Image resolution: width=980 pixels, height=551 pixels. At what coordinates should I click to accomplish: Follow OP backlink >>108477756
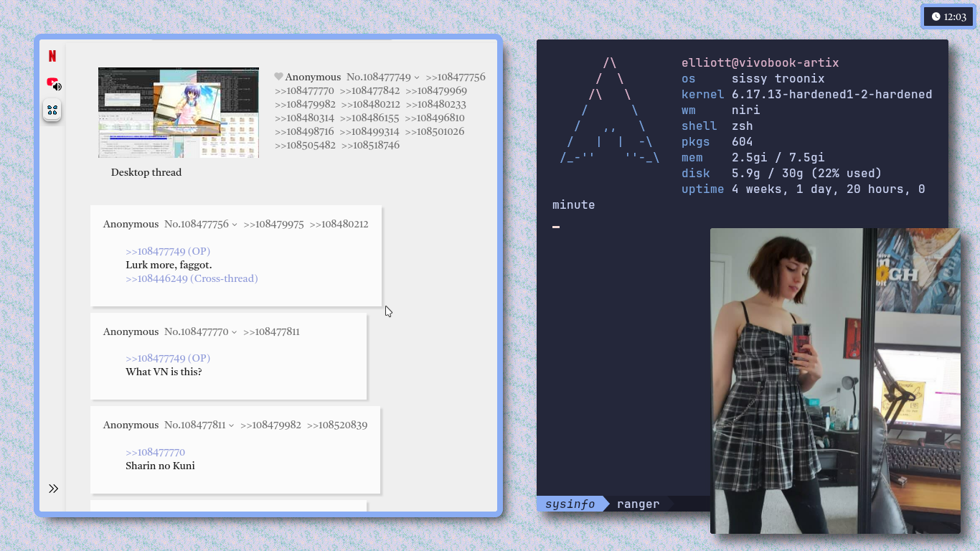(x=456, y=77)
